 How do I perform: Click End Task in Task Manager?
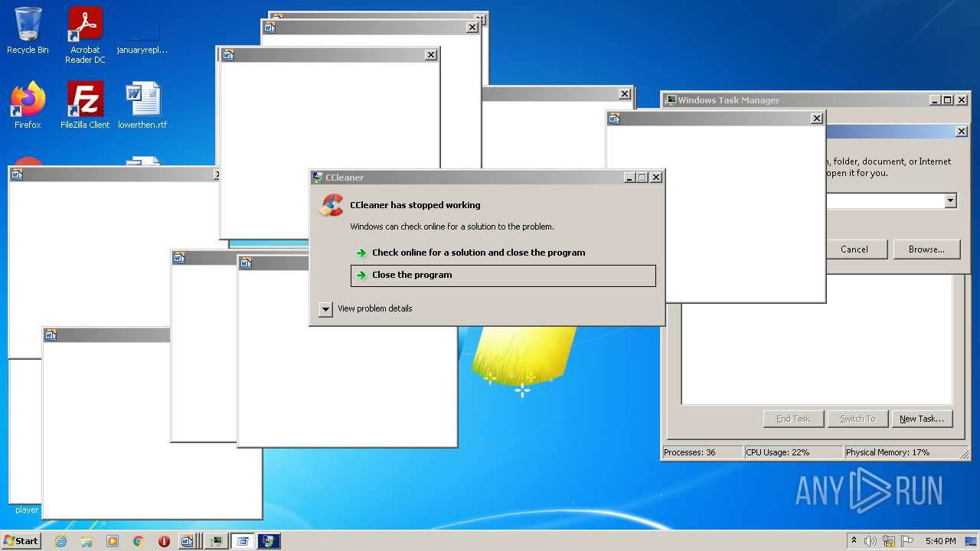pyautogui.click(x=793, y=419)
